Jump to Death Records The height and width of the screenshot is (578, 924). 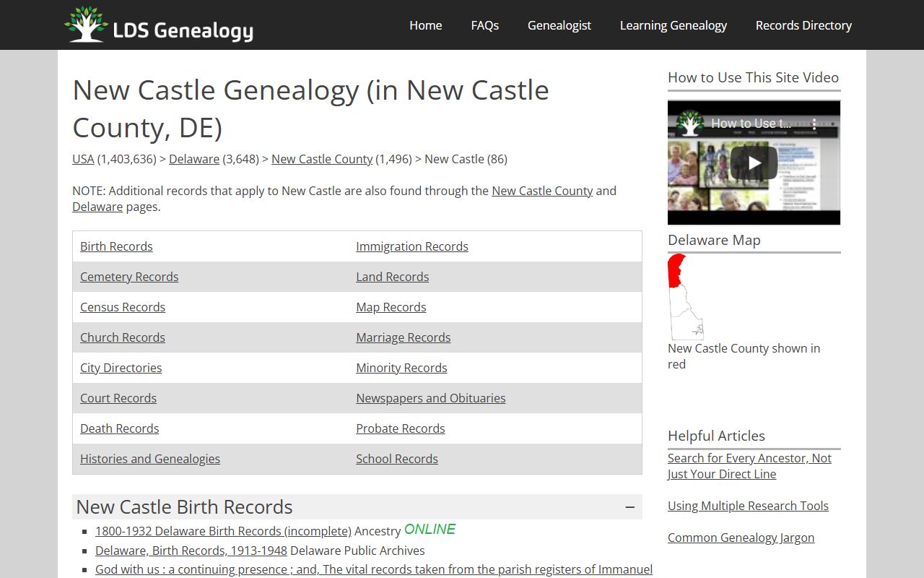click(120, 428)
